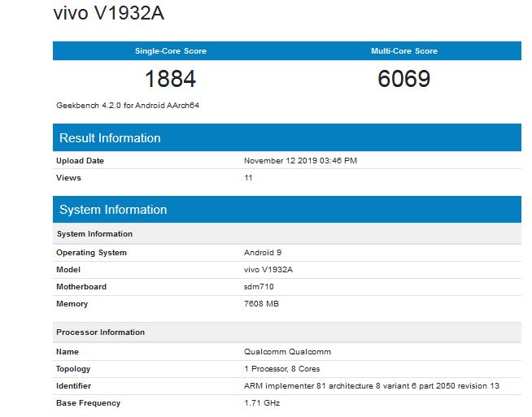Click the processor Name label
532x417 pixels.
tap(68, 352)
